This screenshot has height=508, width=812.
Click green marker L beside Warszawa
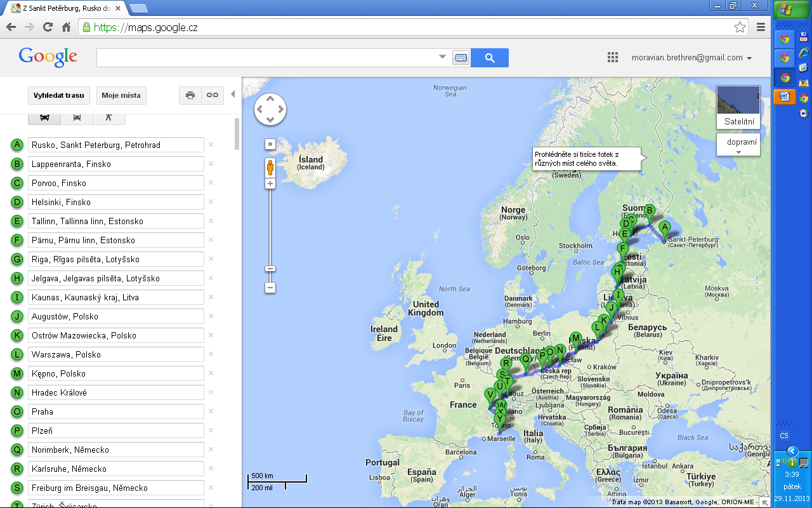[x=17, y=354]
